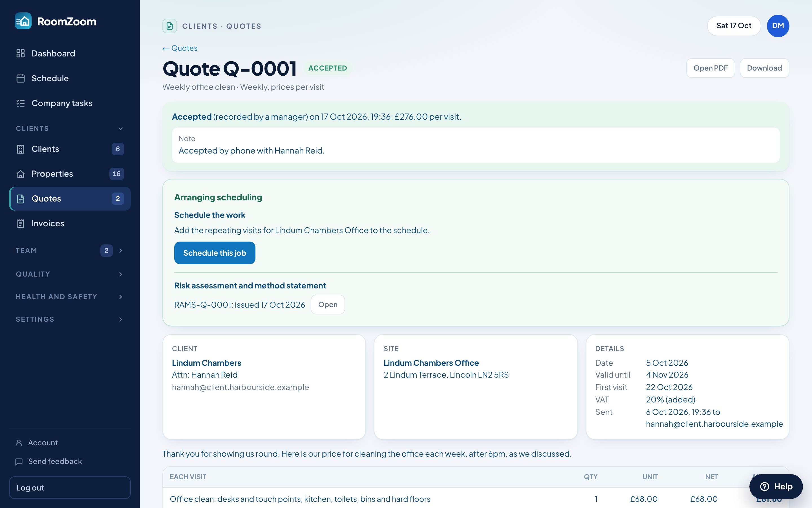
Task: Click the Company tasks checklist icon
Action: [x=21, y=103]
